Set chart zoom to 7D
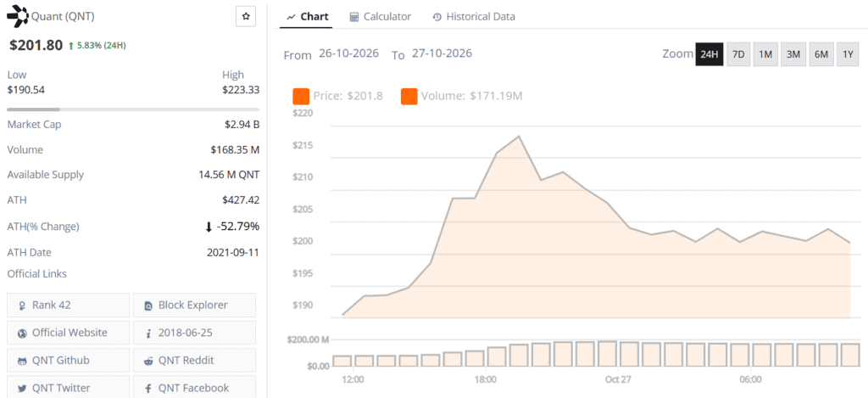The width and height of the screenshot is (868, 398). click(x=738, y=54)
